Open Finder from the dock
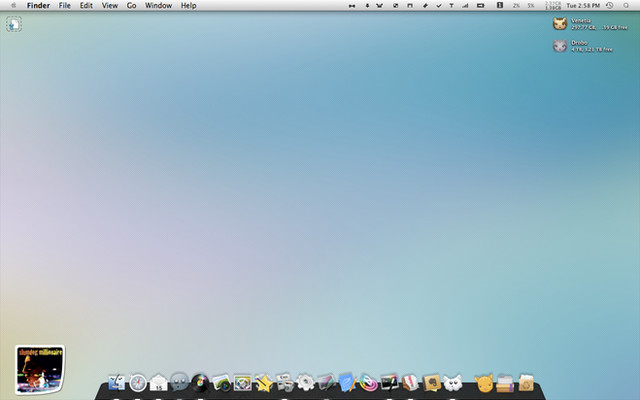The image size is (640, 400). [116, 383]
